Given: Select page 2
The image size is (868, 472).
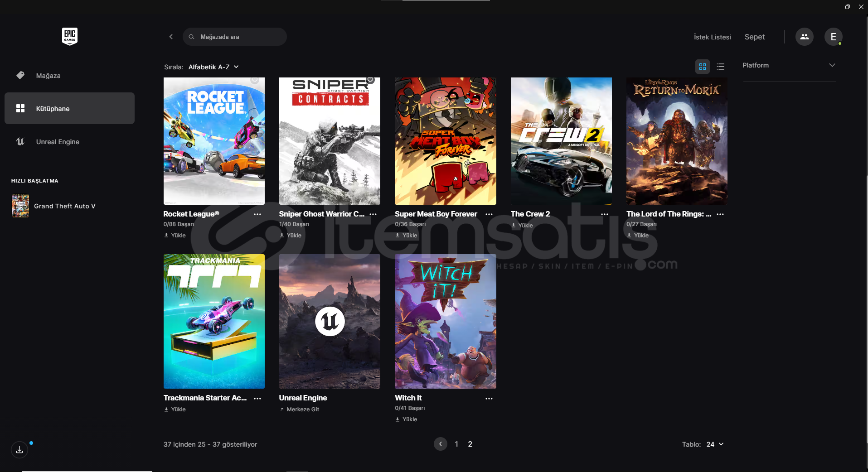Looking at the screenshot, I should click(470, 444).
